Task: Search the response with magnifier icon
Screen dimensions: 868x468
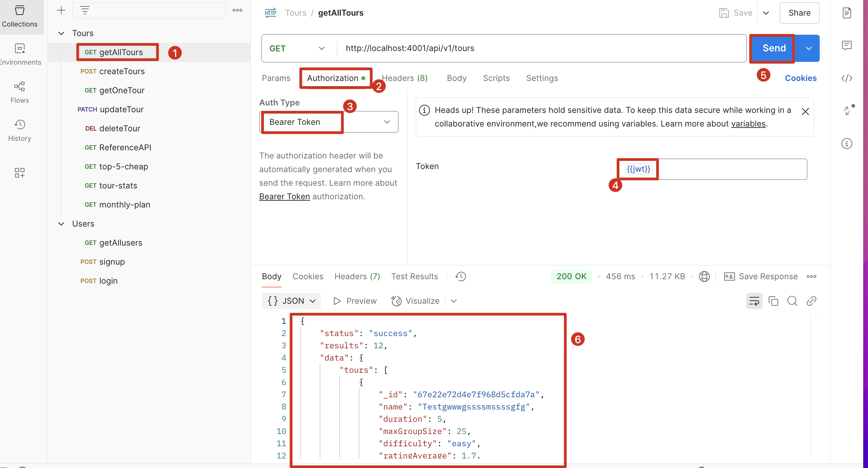Action: pyautogui.click(x=792, y=301)
